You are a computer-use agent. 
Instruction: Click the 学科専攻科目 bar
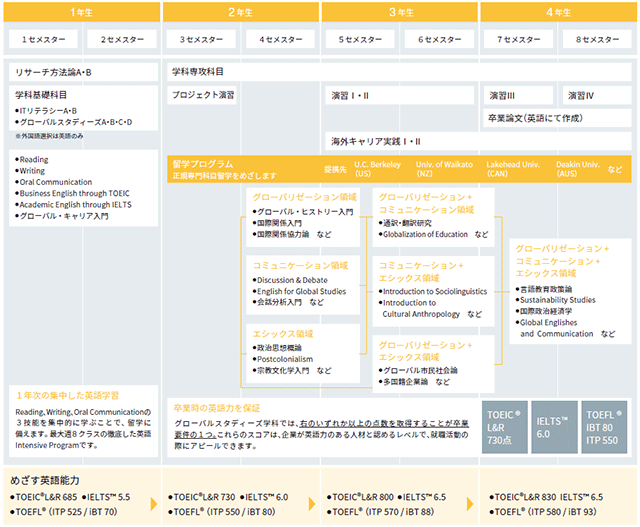[399, 72]
